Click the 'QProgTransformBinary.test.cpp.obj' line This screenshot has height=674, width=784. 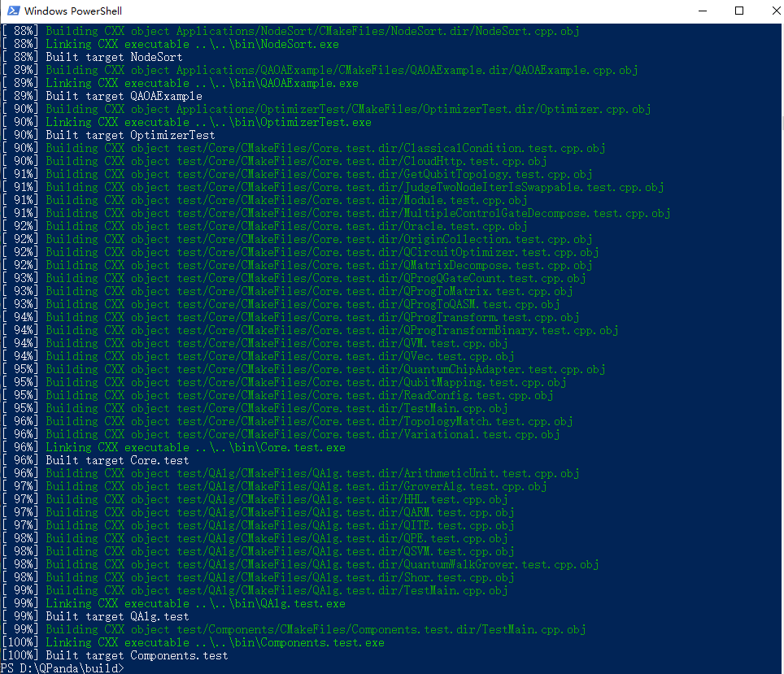click(x=310, y=330)
